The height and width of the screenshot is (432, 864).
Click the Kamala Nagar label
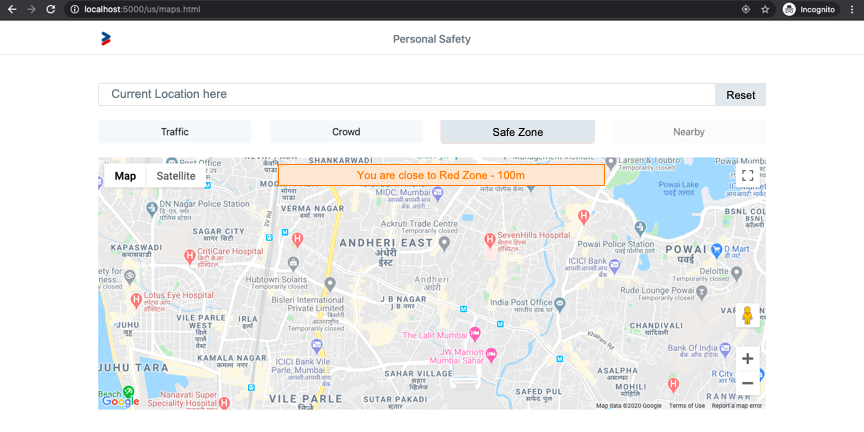point(231,358)
